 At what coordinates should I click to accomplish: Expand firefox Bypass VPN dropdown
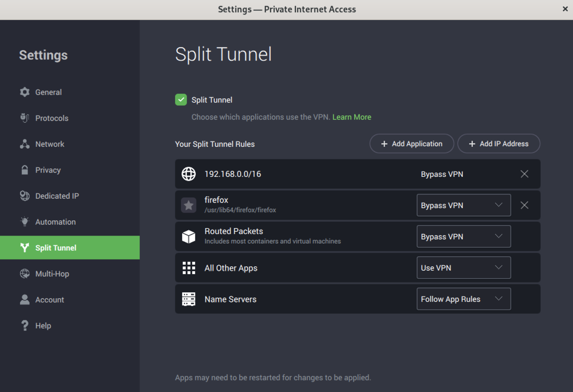click(463, 205)
